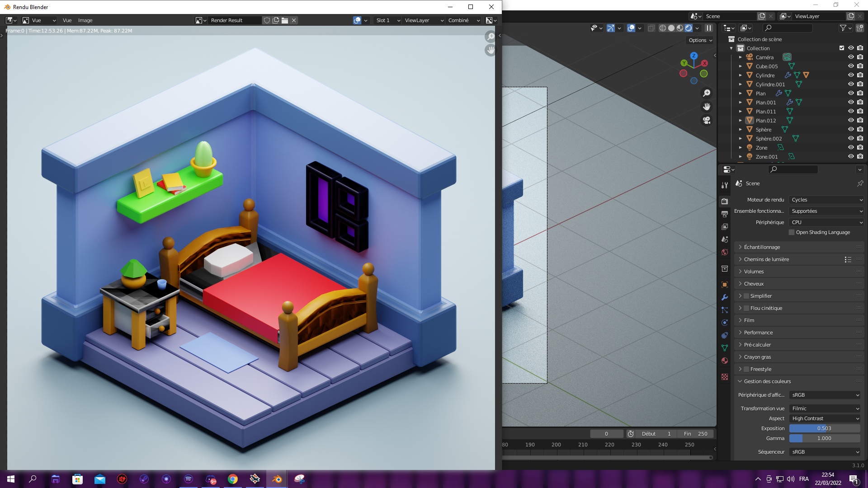Hide the Caméra object with its eye icon
The width and height of the screenshot is (868, 488).
pyautogui.click(x=851, y=57)
